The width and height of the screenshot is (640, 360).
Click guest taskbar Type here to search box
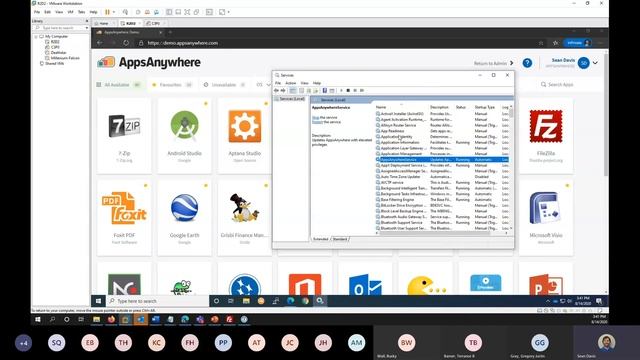(158, 301)
